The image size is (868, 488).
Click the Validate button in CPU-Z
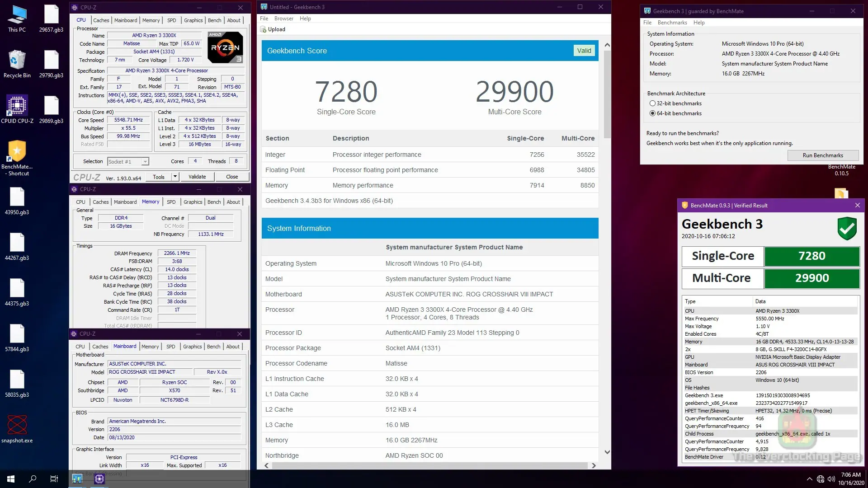[197, 177]
